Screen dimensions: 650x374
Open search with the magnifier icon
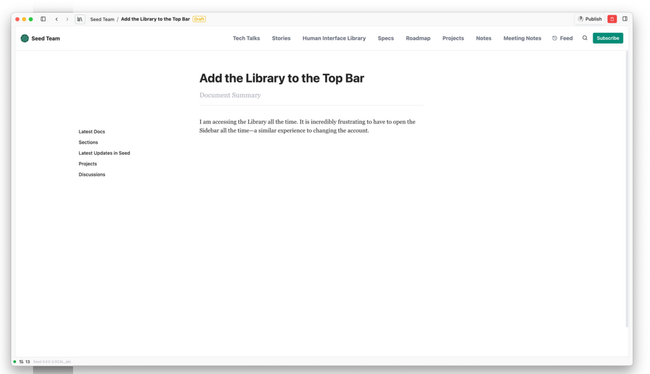(585, 38)
